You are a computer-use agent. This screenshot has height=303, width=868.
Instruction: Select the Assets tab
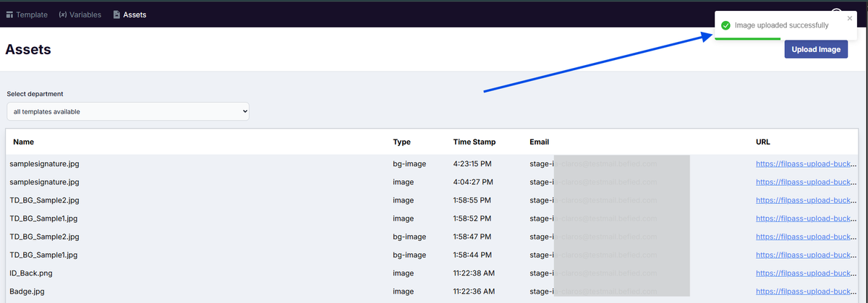pyautogui.click(x=129, y=14)
